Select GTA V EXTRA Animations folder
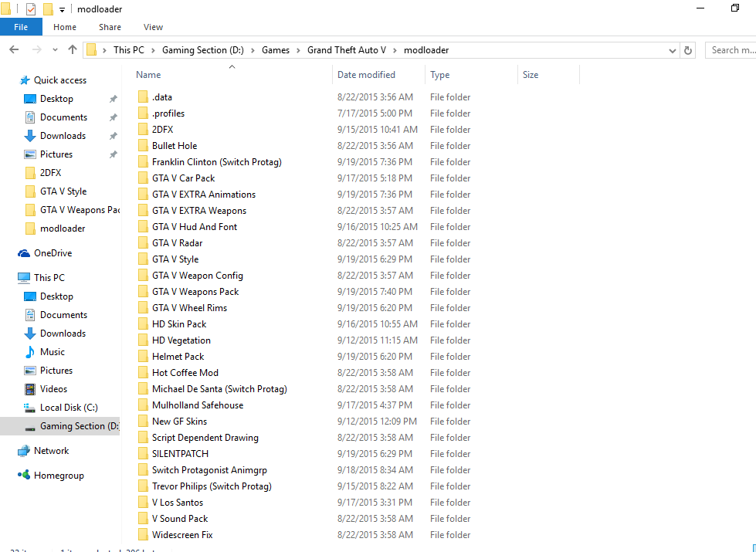The width and height of the screenshot is (756, 552). tap(203, 195)
